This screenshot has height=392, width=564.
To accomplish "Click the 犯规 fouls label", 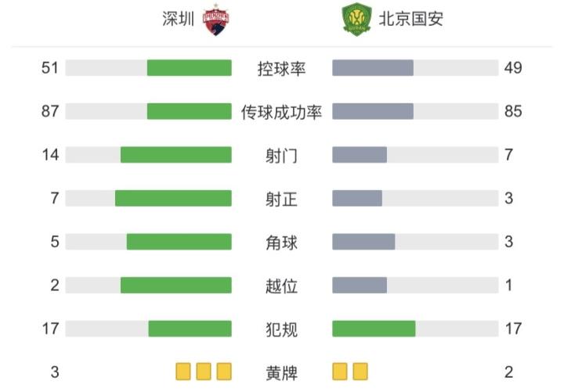I will coord(282,329).
